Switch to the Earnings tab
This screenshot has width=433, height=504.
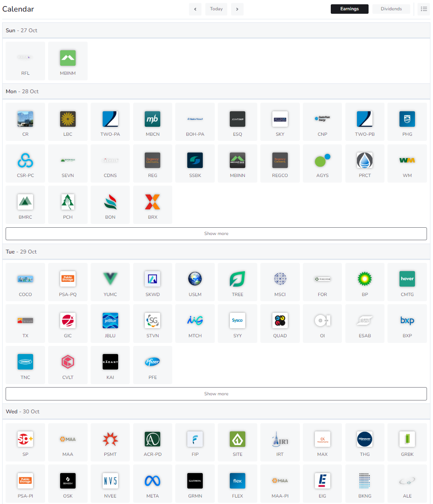[x=349, y=9]
